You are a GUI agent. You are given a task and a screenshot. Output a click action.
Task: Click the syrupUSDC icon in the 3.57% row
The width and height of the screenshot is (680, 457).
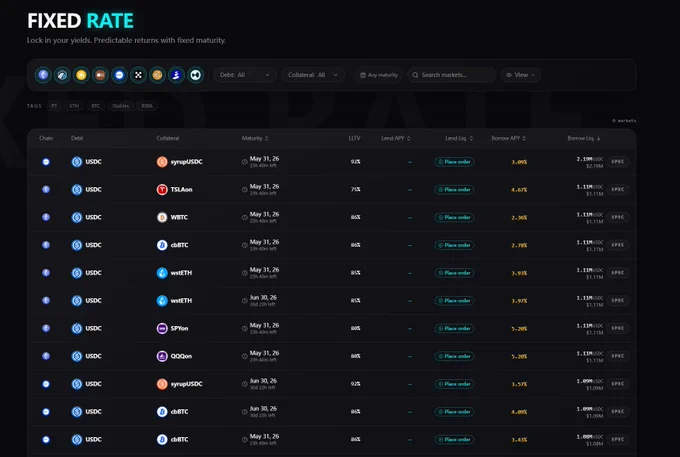[x=162, y=384]
